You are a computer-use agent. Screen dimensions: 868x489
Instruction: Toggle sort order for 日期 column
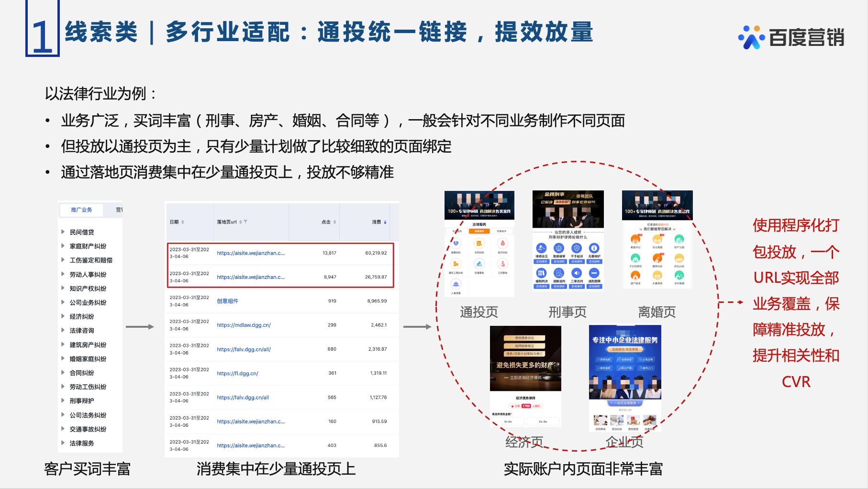pos(182,222)
